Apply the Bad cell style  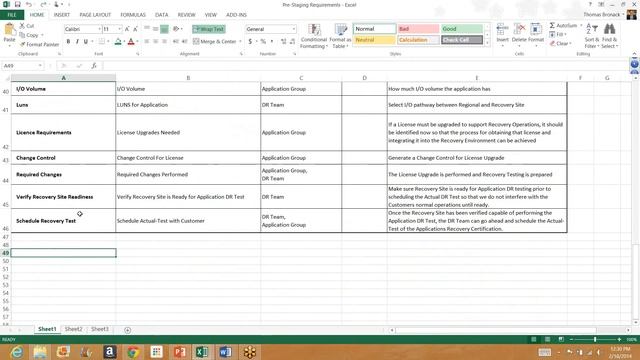(418, 29)
